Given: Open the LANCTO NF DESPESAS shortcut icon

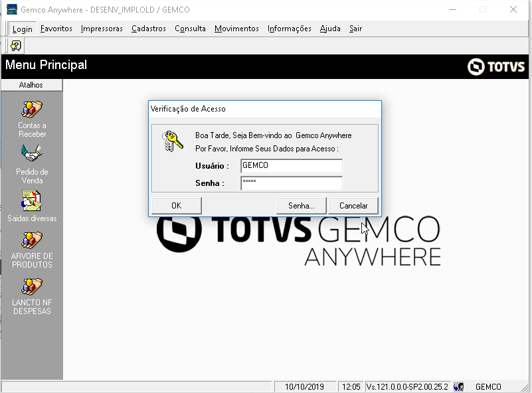Looking at the screenshot, I should tap(32, 287).
